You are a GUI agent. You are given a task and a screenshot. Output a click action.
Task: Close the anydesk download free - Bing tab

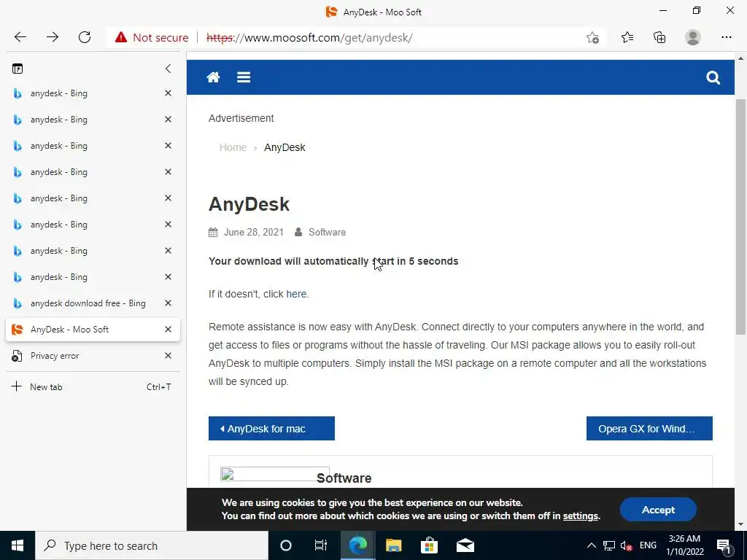click(x=168, y=303)
